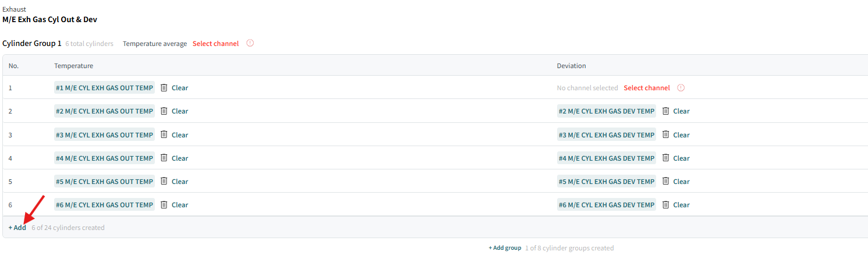Click warning icon in row 1 Deviation

pos(681,88)
